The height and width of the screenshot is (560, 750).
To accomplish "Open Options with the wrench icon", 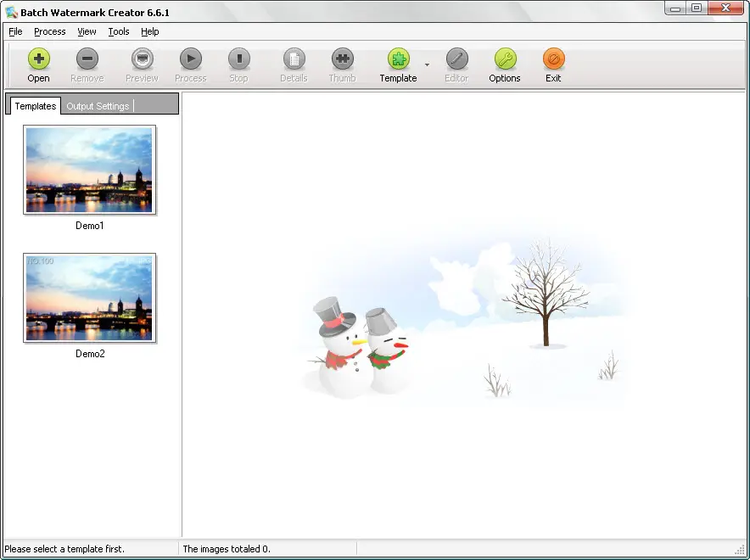I will [x=505, y=59].
